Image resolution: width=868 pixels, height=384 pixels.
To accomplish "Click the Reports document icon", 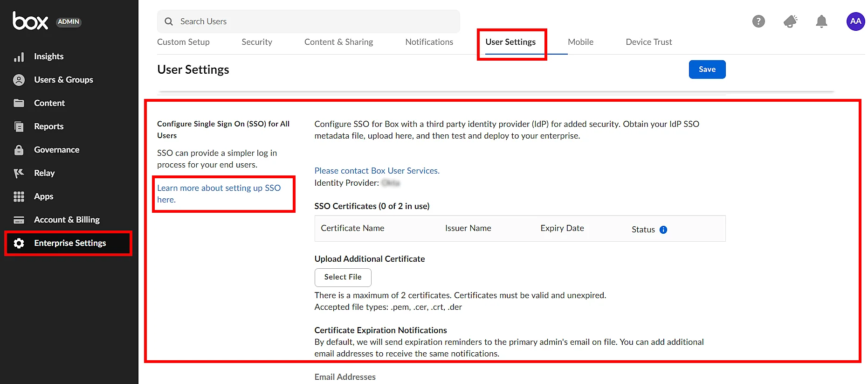I will click(19, 126).
